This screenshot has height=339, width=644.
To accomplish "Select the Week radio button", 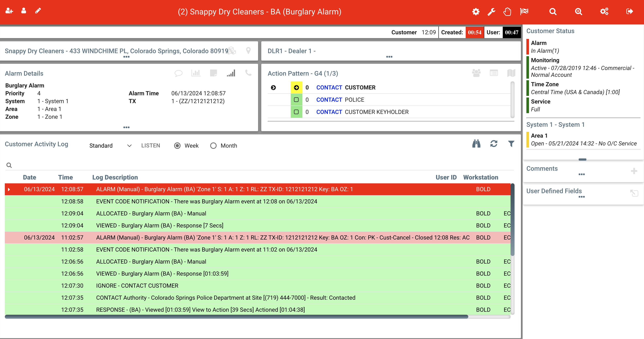I will point(177,146).
